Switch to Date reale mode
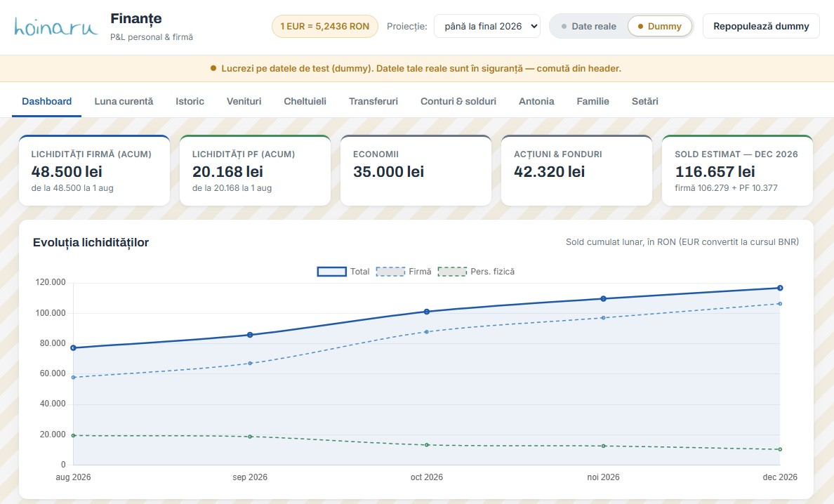 coord(589,26)
